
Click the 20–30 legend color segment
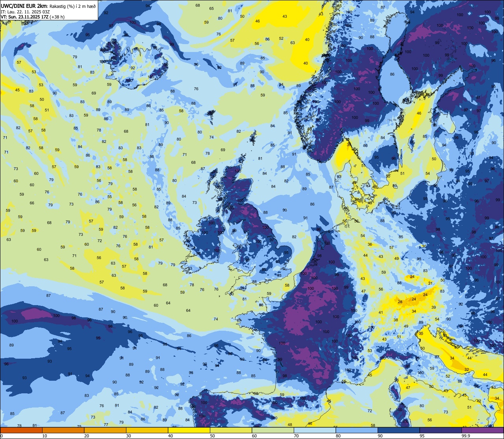pos(105,430)
